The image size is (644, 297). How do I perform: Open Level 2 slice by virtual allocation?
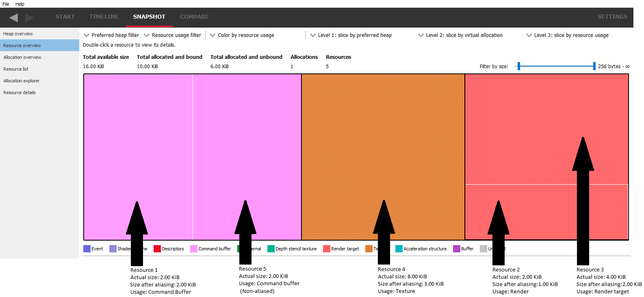coord(460,35)
